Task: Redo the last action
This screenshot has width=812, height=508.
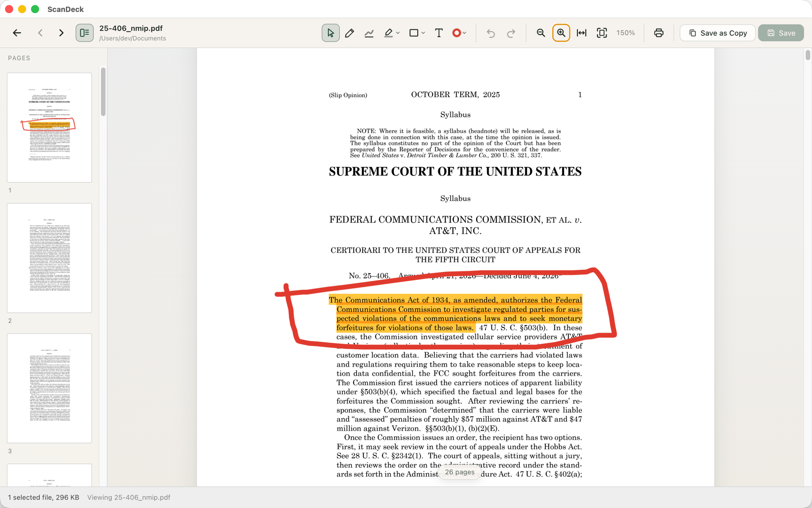Action: pos(511,33)
